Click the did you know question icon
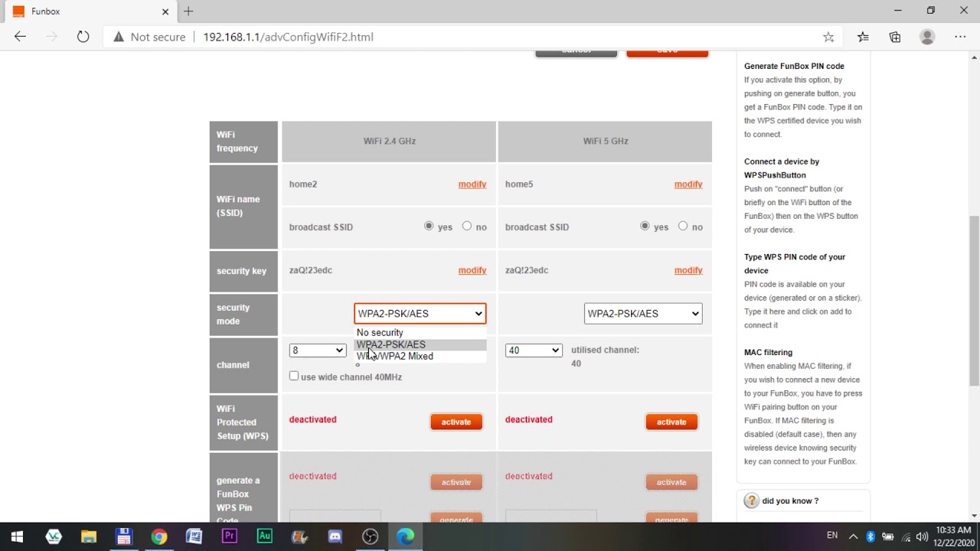Image resolution: width=980 pixels, height=551 pixels. tap(751, 500)
